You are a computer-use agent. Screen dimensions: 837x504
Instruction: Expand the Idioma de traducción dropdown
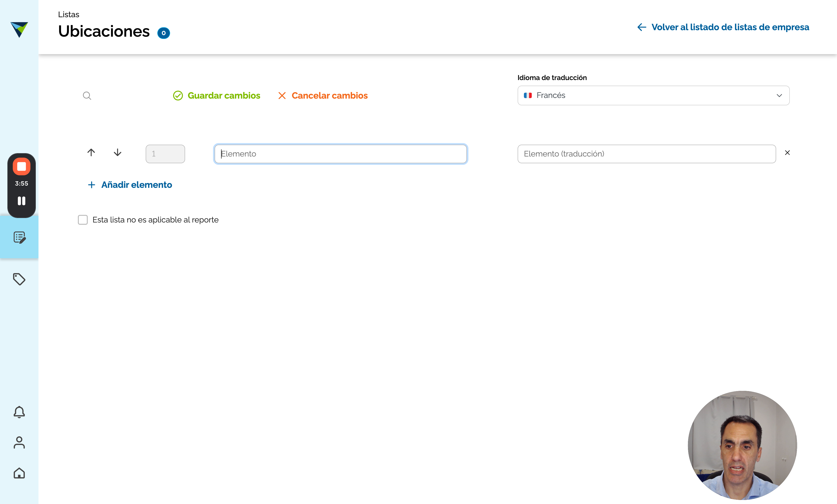(653, 95)
